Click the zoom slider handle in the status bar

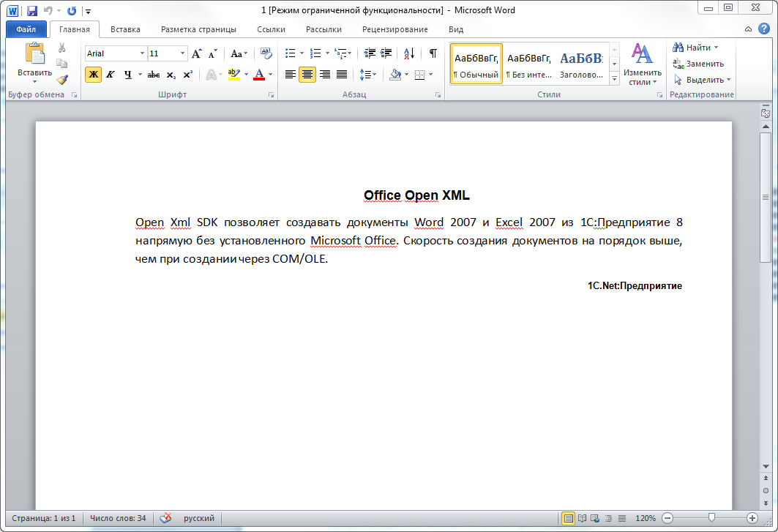(711, 518)
